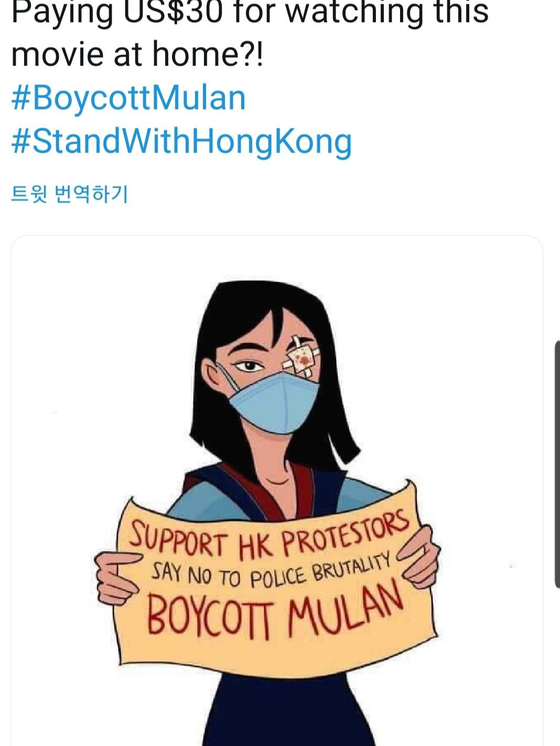Click the blue face mask in the drawing
Viewport: 560px width, 746px height.
point(273,401)
